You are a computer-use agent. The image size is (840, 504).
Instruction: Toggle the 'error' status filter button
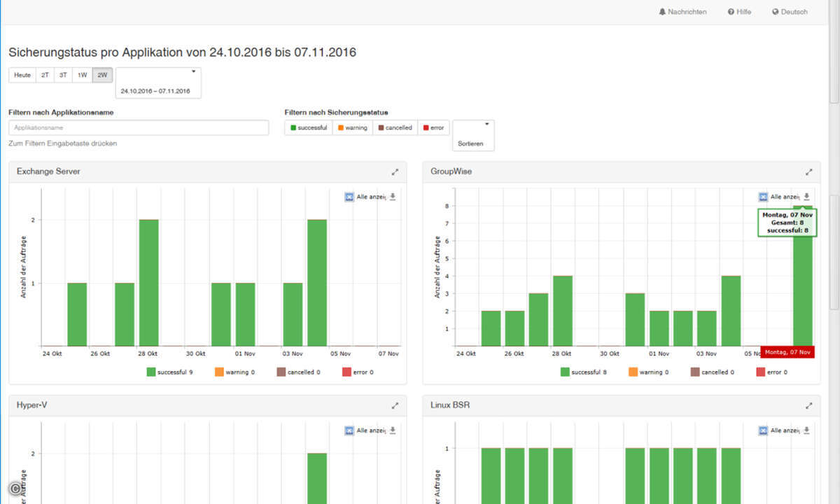[x=433, y=127]
